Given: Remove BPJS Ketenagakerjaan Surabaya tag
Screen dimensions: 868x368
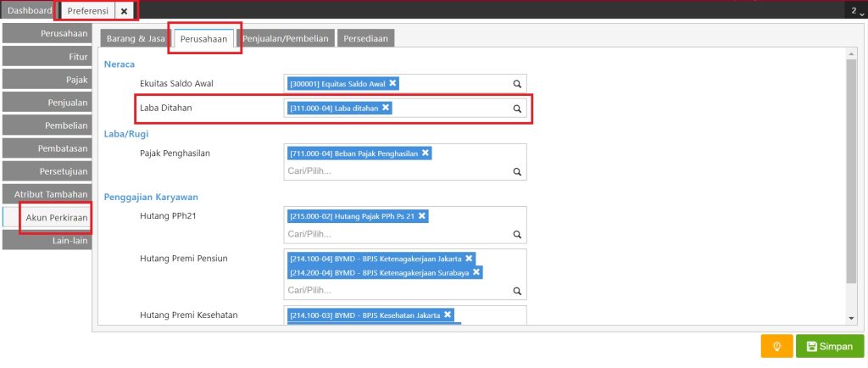Looking at the screenshot, I should 476,272.
